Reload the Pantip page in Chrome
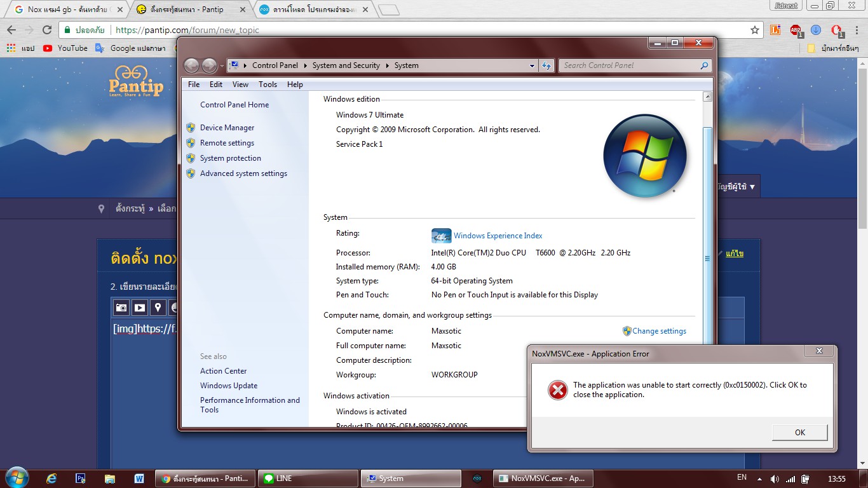 [47, 30]
